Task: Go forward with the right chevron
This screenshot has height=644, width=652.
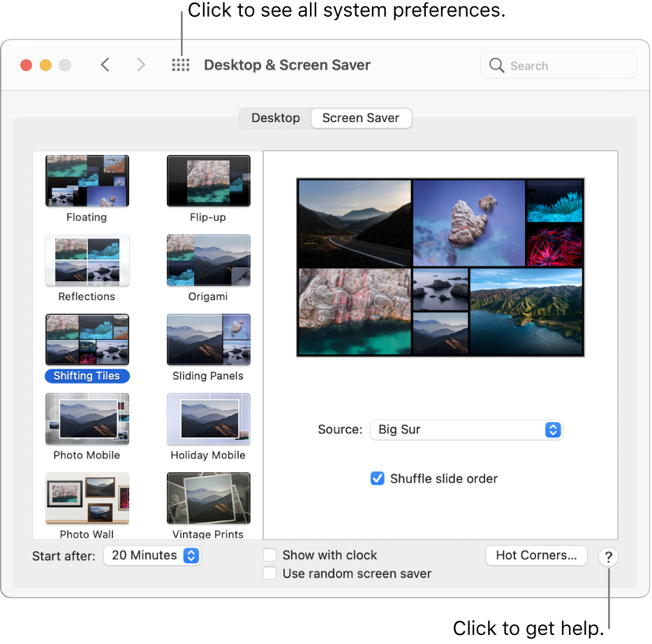Action: (x=141, y=65)
